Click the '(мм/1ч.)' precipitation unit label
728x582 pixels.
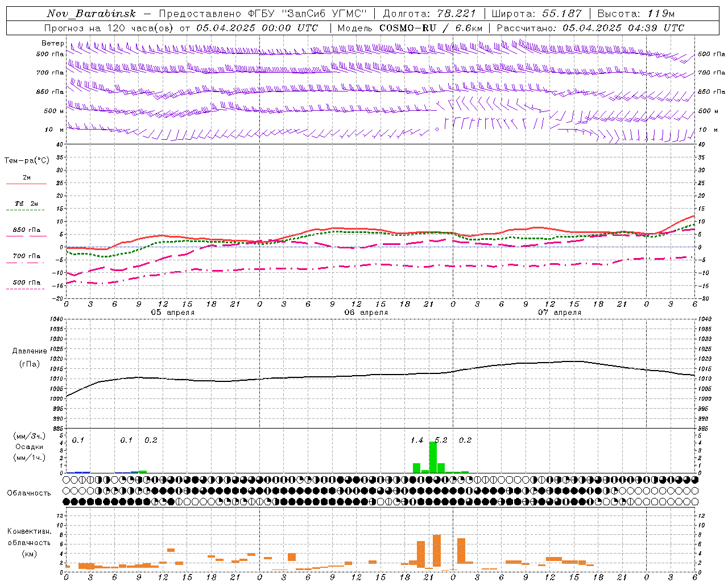click(x=30, y=458)
